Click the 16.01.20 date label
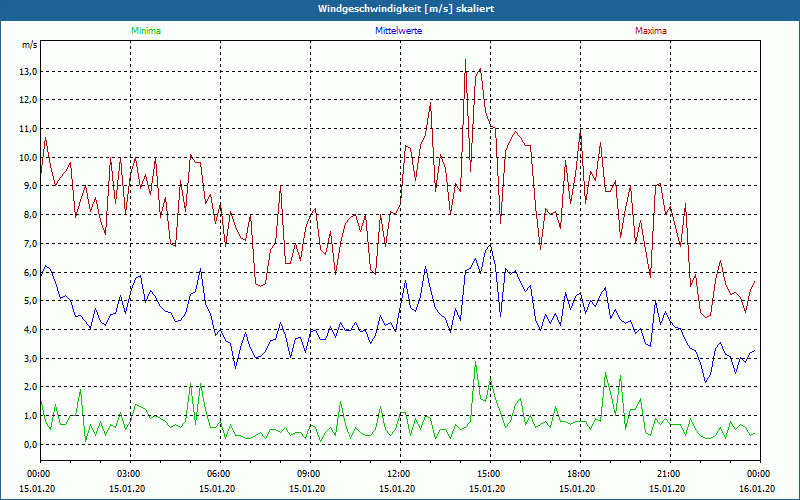This screenshot has height=500, width=800. pos(758,489)
